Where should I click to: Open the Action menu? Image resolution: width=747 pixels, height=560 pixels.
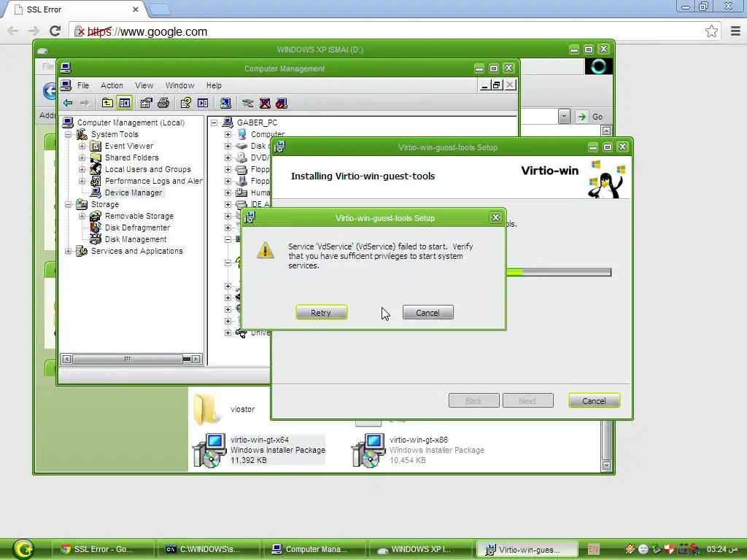[112, 85]
